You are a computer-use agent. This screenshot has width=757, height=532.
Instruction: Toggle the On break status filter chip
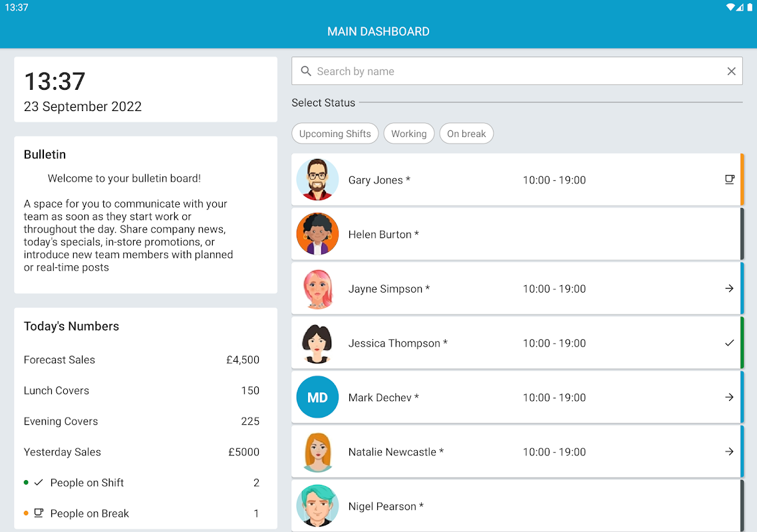click(466, 134)
